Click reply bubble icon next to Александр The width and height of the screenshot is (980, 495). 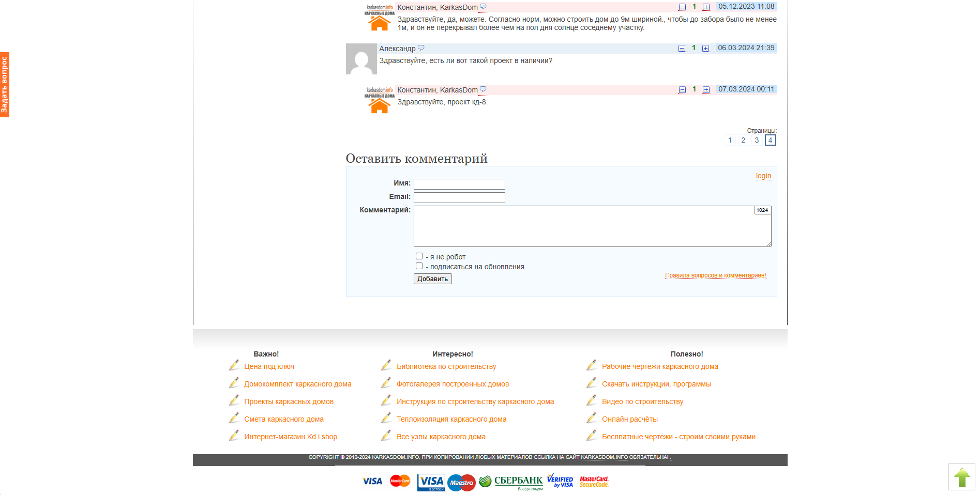pos(421,48)
